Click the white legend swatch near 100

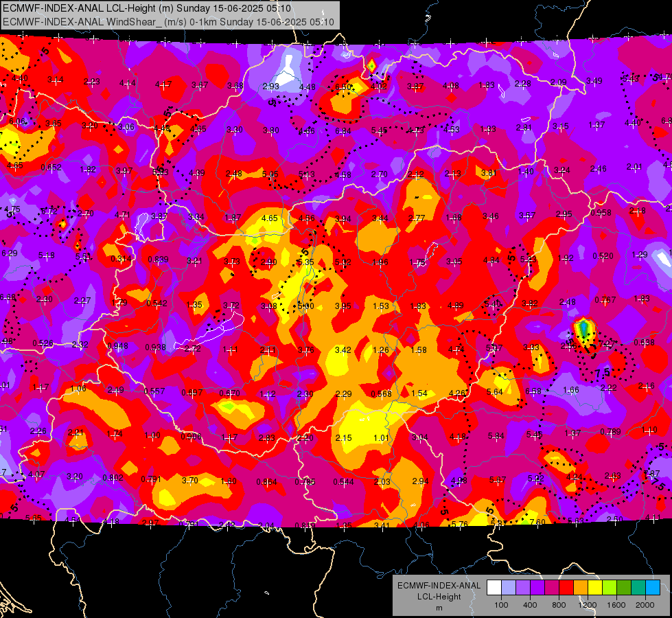coord(494,587)
